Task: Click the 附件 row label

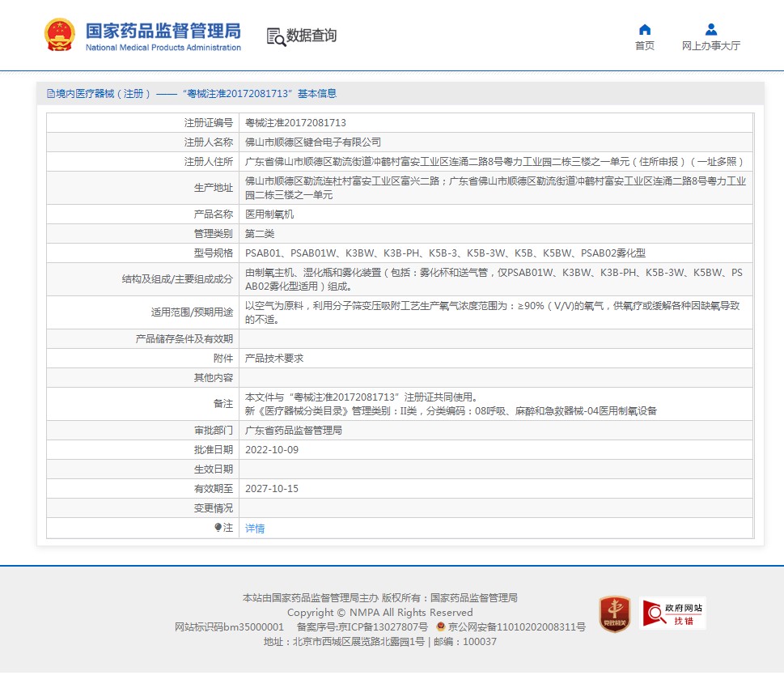Action: 223,359
